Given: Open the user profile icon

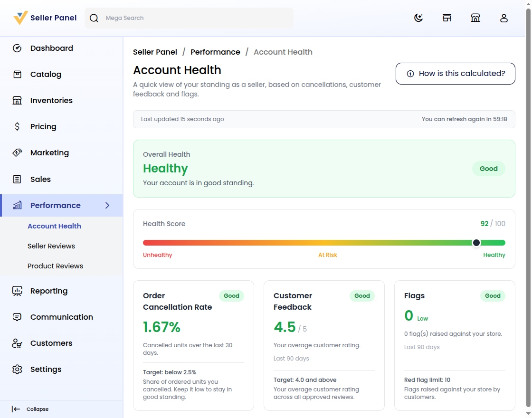Looking at the screenshot, I should 504,18.
